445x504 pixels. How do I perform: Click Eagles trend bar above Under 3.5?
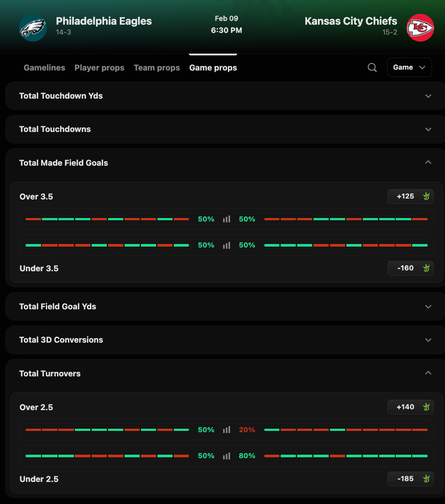point(107,245)
